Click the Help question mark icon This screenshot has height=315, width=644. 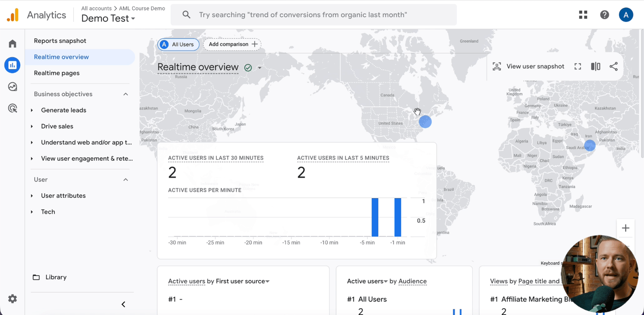(605, 15)
